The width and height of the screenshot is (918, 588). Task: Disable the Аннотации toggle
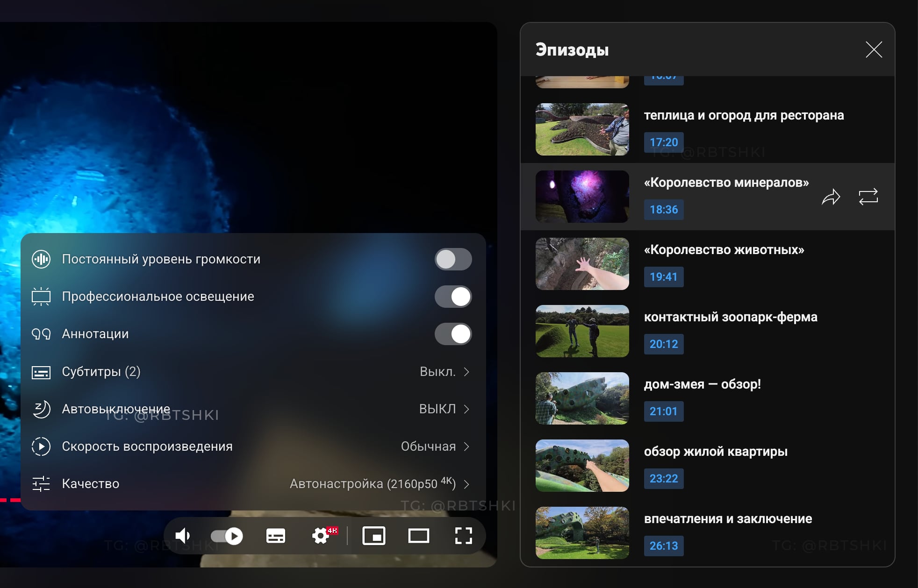(x=452, y=334)
